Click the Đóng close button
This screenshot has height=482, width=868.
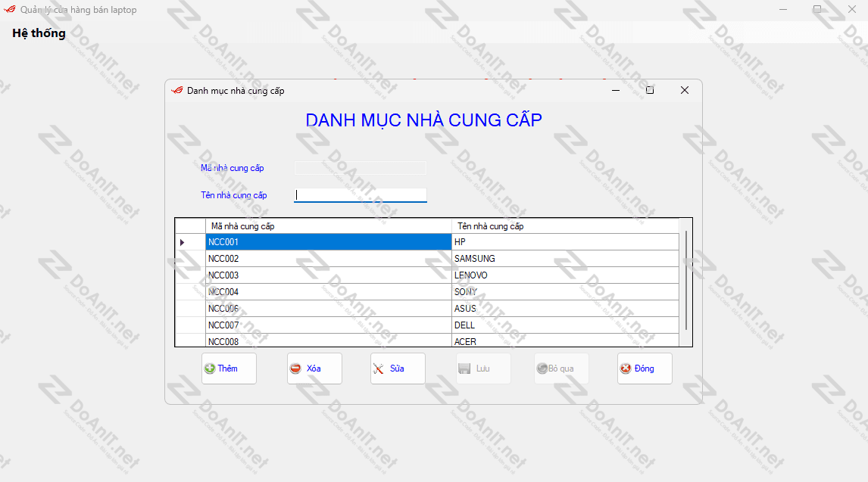click(x=645, y=368)
